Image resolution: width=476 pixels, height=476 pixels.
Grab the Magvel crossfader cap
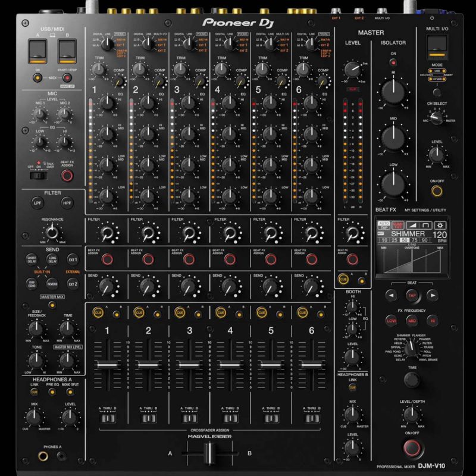[209, 453]
